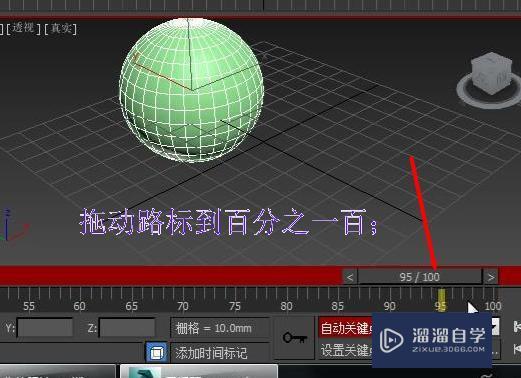Toggle the Isolate Selection icon

tap(157, 352)
